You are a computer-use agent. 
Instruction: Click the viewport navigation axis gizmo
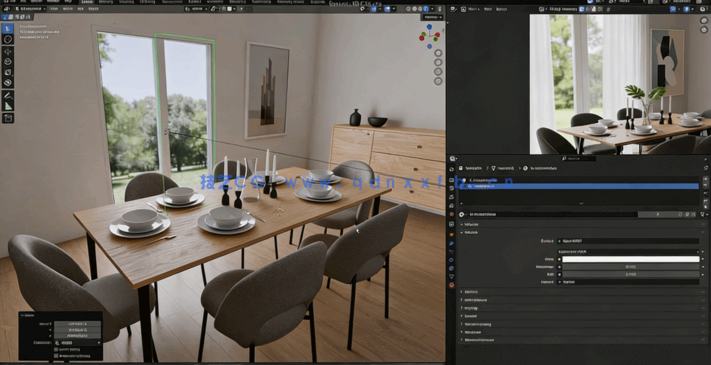tap(429, 35)
